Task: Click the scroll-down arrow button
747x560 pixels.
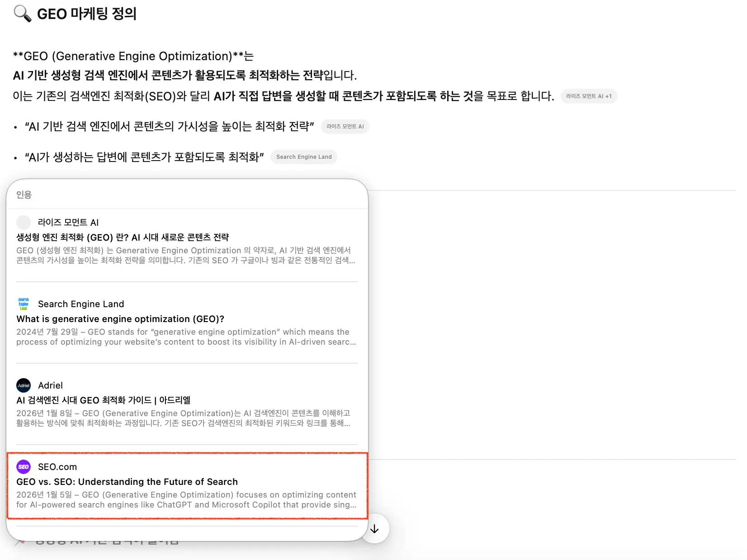Action: click(374, 529)
